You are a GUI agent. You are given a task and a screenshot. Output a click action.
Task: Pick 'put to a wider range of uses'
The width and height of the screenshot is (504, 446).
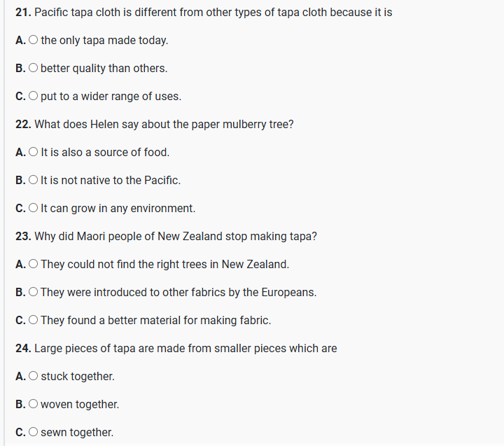coord(34,97)
